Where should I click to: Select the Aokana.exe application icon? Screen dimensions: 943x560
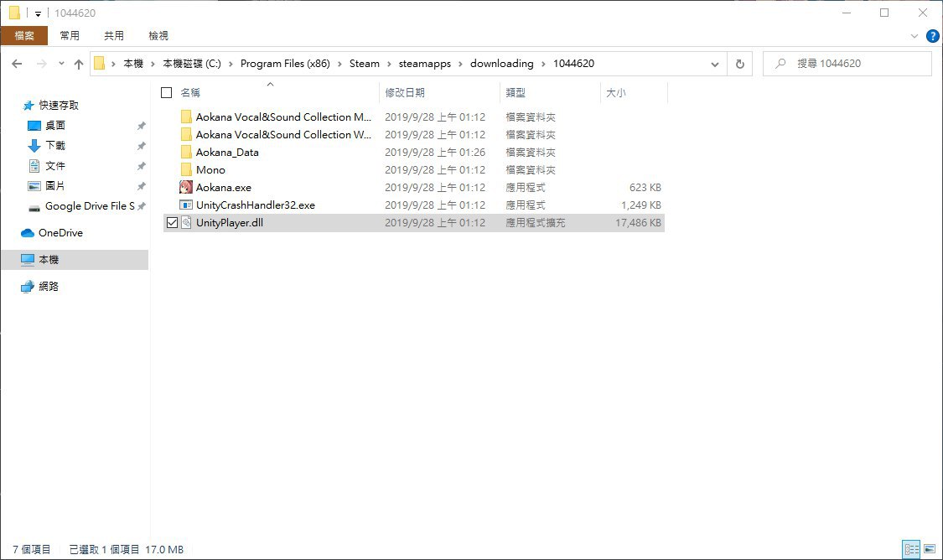tap(186, 187)
